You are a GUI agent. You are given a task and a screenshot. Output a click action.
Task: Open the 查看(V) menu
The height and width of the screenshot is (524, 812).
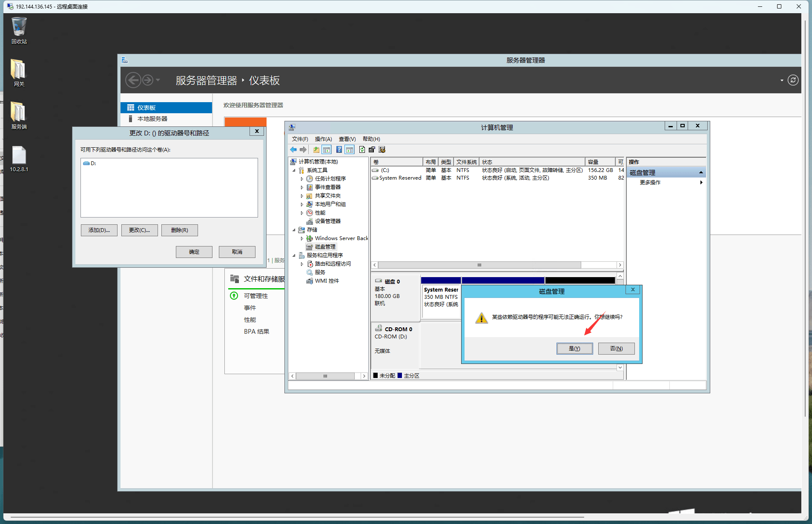coord(347,139)
